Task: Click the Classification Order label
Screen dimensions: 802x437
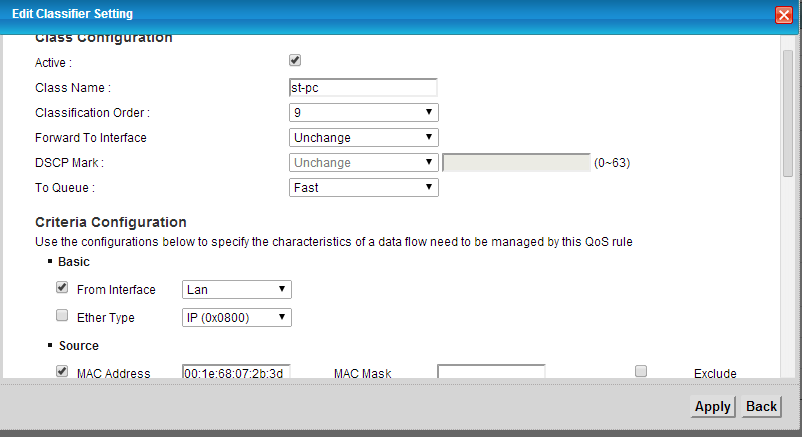Action: tap(93, 113)
